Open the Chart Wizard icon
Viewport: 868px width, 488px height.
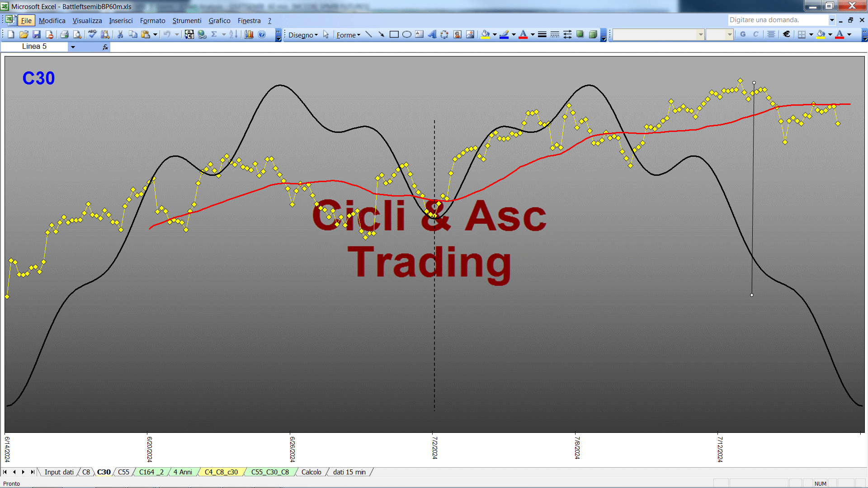(249, 34)
